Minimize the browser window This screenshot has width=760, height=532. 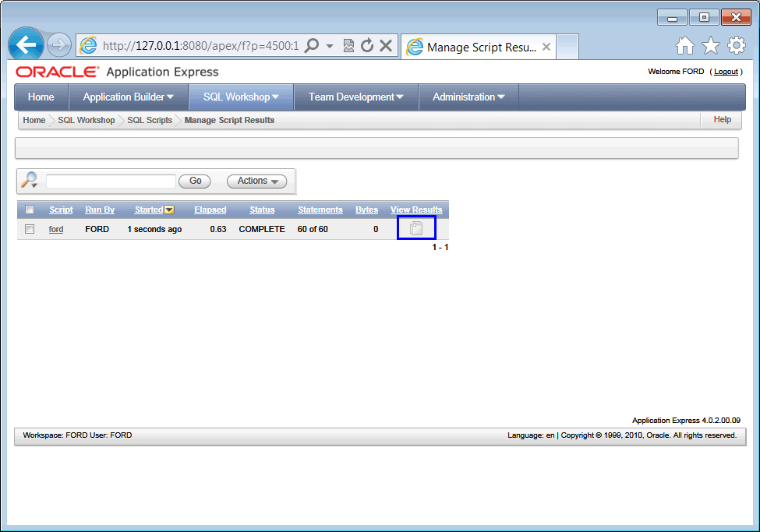[672, 17]
